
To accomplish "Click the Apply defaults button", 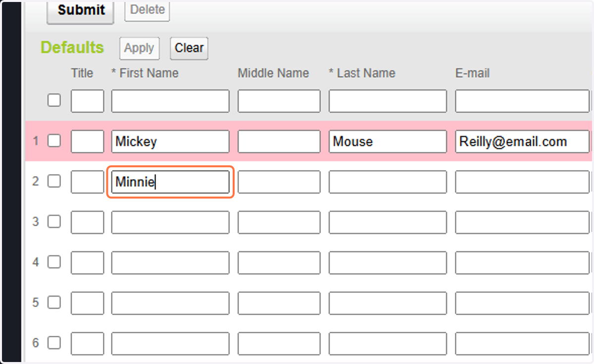I will 139,48.
